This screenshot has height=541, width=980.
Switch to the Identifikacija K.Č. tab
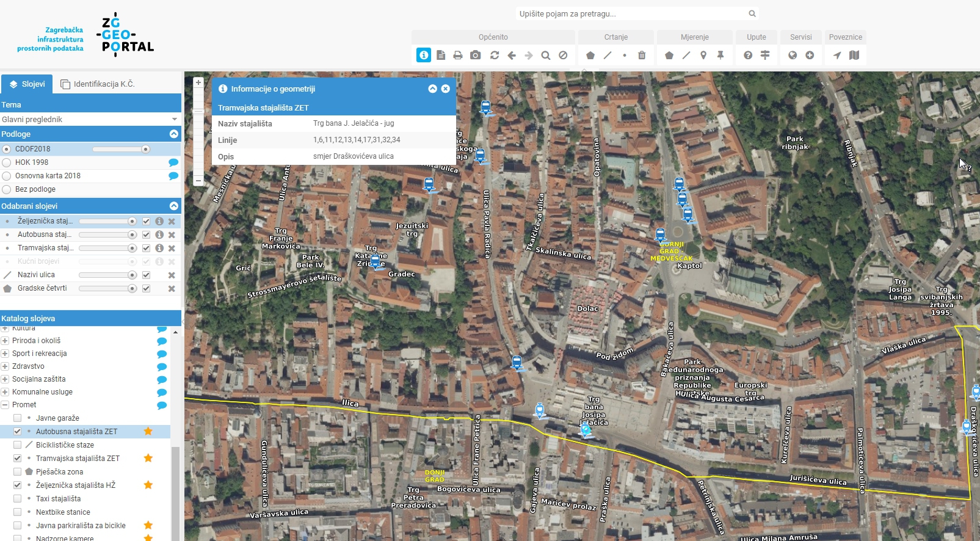98,84
